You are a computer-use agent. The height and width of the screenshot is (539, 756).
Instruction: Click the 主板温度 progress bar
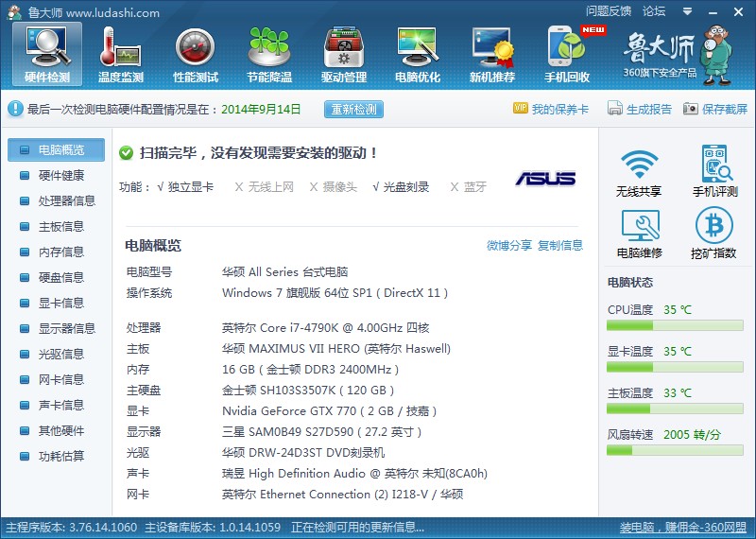pos(675,409)
